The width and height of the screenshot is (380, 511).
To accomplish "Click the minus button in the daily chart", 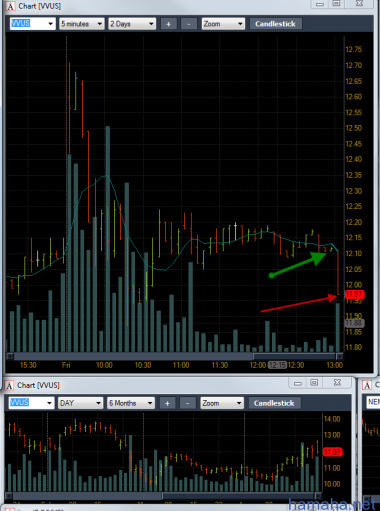I will pos(187,403).
